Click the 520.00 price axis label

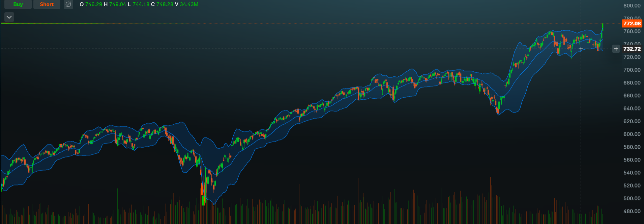coord(632,185)
